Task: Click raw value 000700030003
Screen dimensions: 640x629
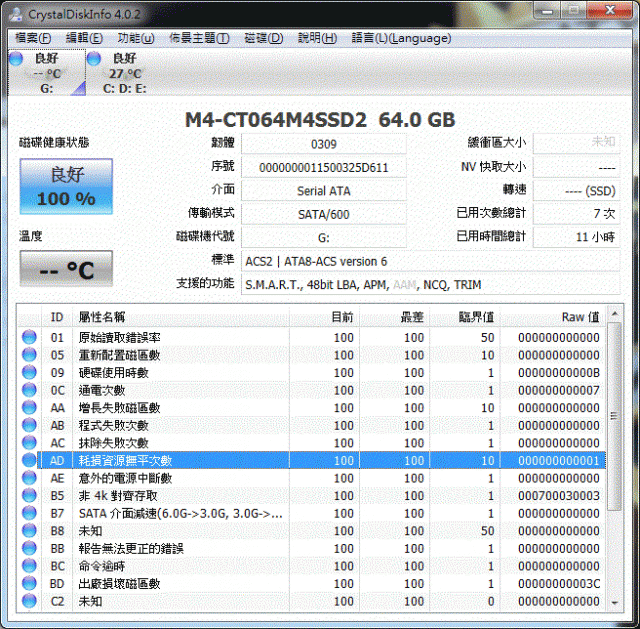Action: (x=559, y=496)
